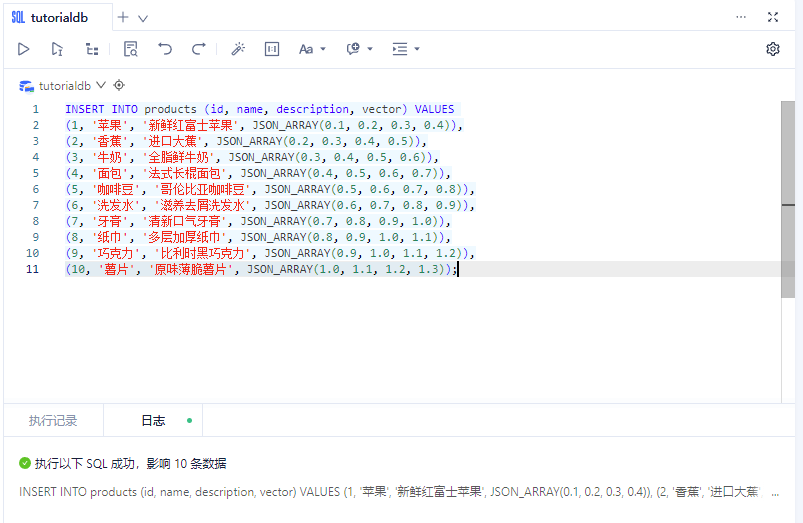This screenshot has height=523, width=803.
Task: Click the text '原味薄脆薯片' on line 11
Action: 191,269
